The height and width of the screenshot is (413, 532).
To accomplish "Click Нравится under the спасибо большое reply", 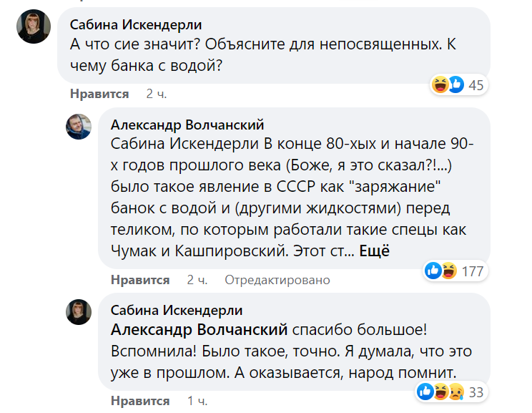I will coord(140,401).
